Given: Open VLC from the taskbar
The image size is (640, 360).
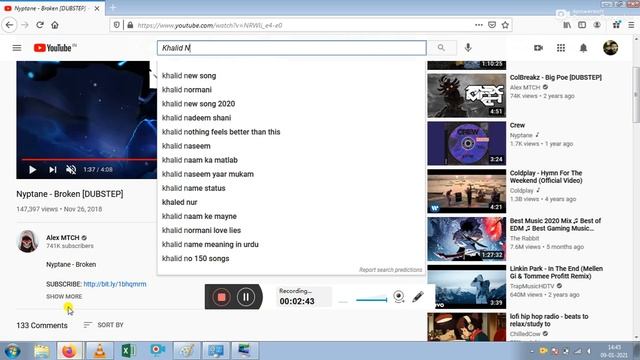Looking at the screenshot, I should point(100,351).
